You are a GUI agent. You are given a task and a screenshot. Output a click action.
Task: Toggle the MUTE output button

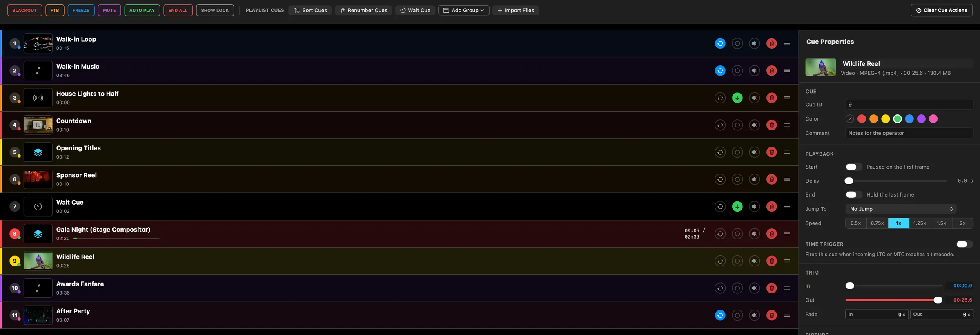(109, 10)
